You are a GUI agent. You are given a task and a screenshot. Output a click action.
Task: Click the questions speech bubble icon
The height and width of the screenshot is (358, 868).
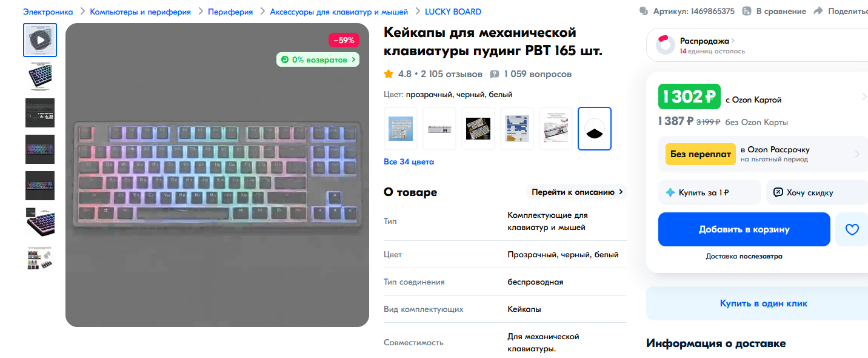pyautogui.click(x=495, y=74)
